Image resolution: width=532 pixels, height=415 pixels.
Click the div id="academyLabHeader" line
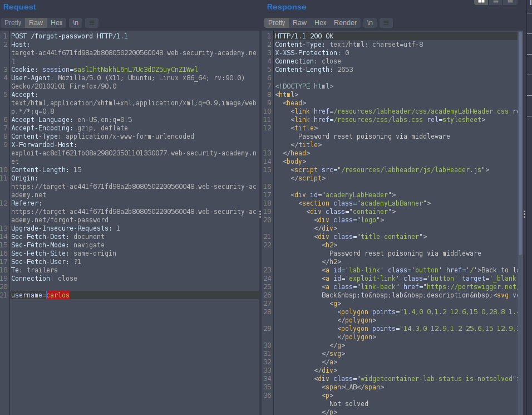coord(343,195)
